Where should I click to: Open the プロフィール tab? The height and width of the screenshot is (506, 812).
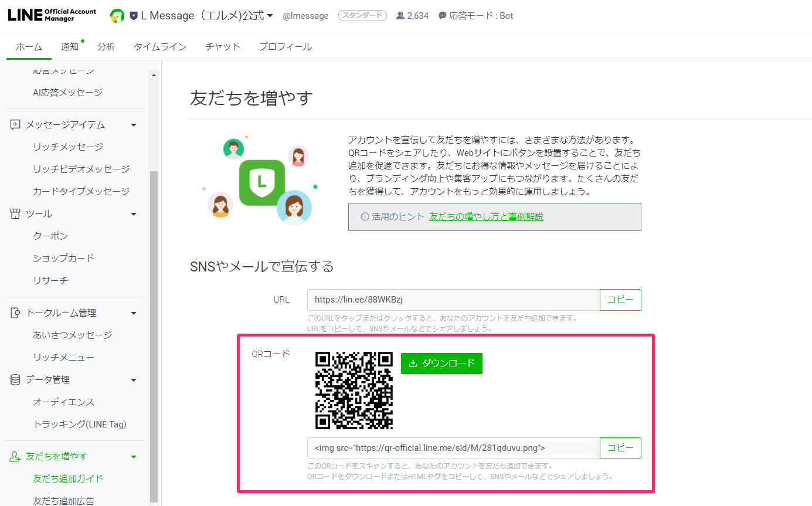286,47
